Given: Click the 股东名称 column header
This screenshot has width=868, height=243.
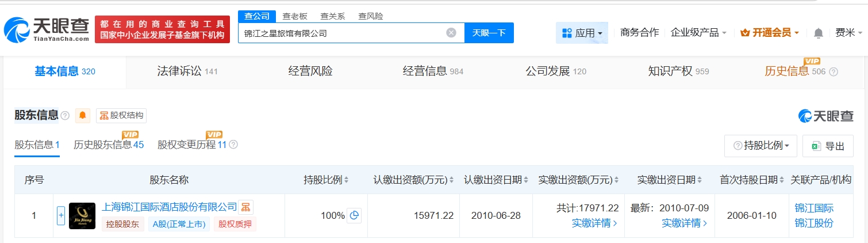Looking at the screenshot, I should [x=169, y=180].
